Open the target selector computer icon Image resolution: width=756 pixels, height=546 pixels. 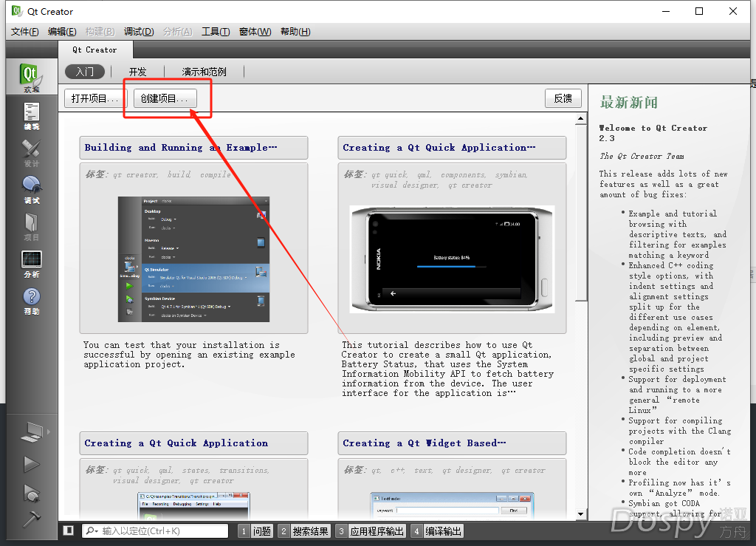click(x=32, y=431)
